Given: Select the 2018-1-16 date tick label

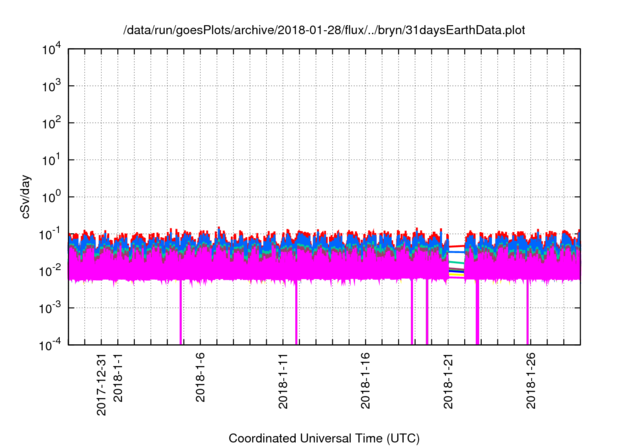Looking at the screenshot, I should coord(365,381).
